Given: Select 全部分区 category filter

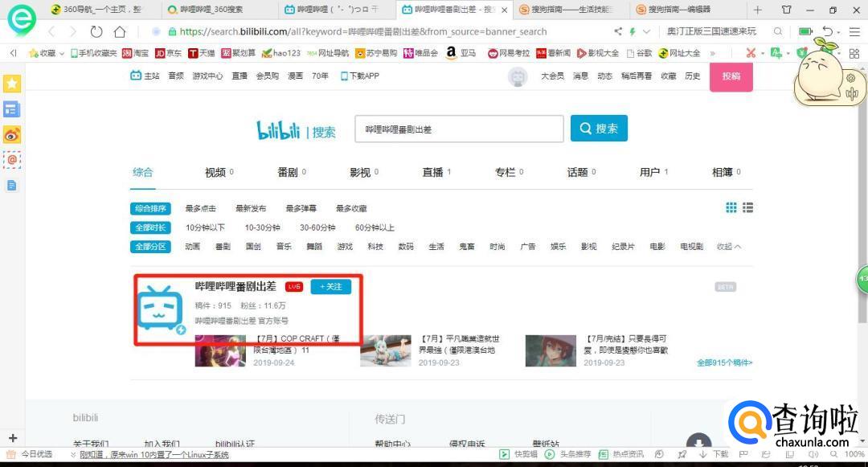Looking at the screenshot, I should click(x=150, y=247).
